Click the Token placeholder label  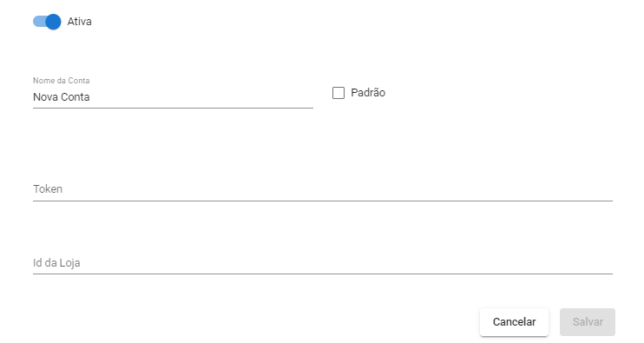(48, 189)
